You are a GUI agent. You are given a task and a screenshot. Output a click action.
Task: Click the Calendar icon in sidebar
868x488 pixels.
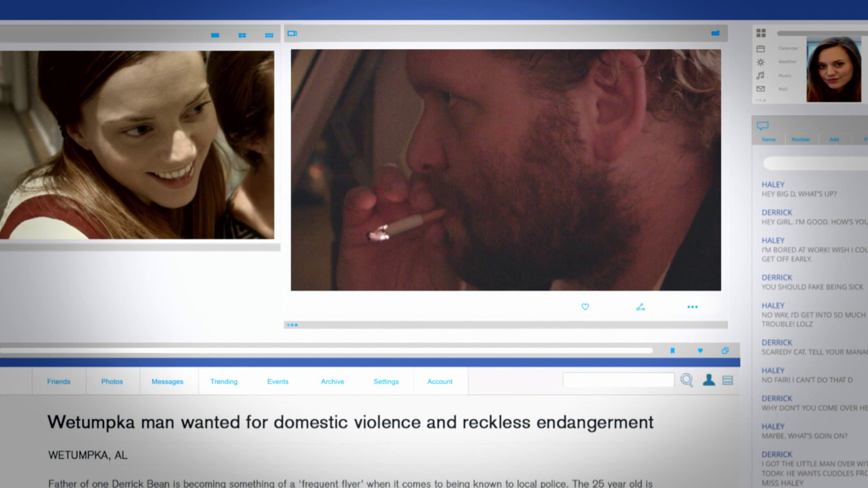(760, 48)
